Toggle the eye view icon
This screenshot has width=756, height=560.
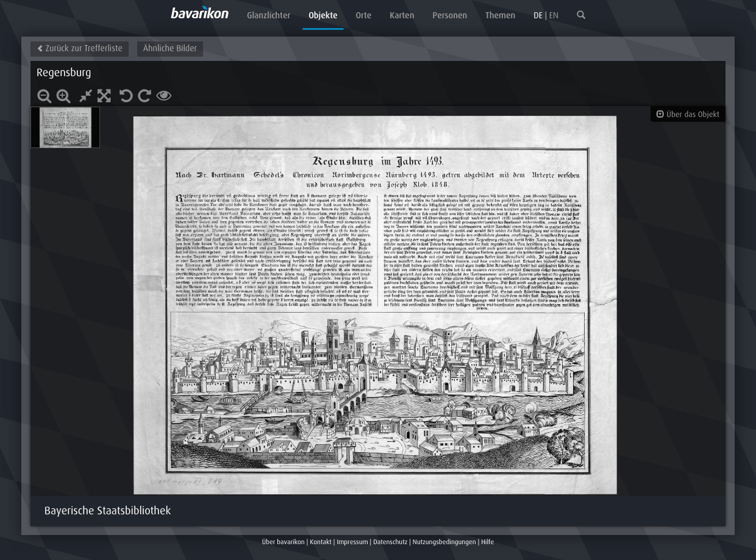click(x=163, y=96)
